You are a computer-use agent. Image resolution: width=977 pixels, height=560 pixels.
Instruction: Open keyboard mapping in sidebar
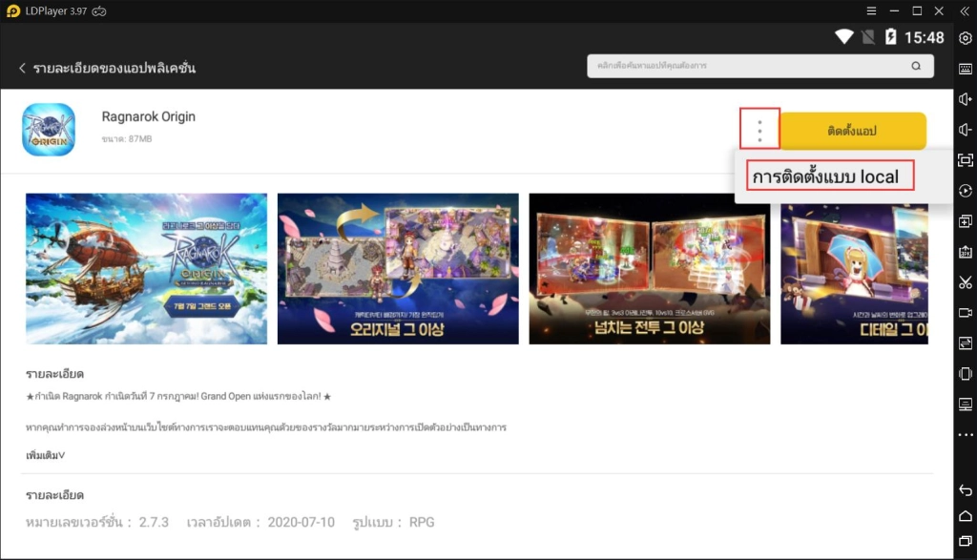coord(966,69)
